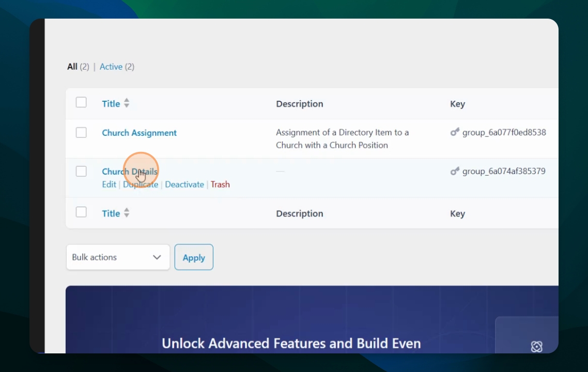Select all via top header checkbox
588x372 pixels.
pos(81,102)
